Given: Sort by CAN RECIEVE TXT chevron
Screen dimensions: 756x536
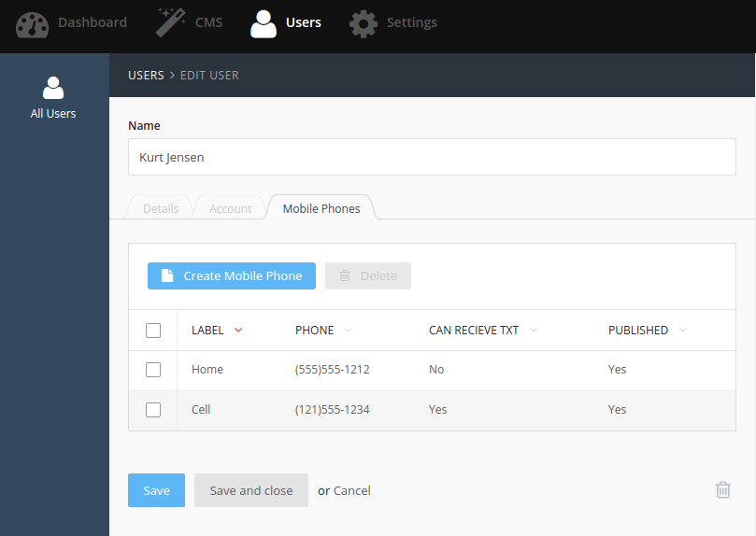Looking at the screenshot, I should [x=534, y=330].
